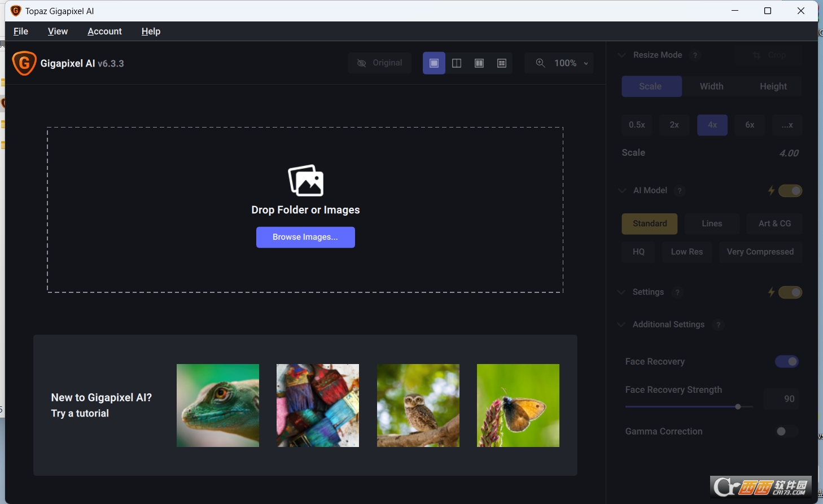Click the Crop button
Viewport: 823px width, 504px height.
769,55
